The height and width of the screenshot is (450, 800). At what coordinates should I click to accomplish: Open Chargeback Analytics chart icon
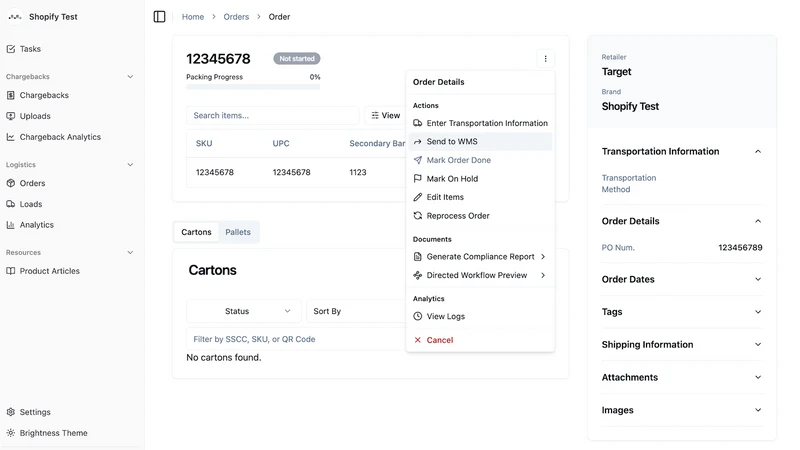coord(11,137)
